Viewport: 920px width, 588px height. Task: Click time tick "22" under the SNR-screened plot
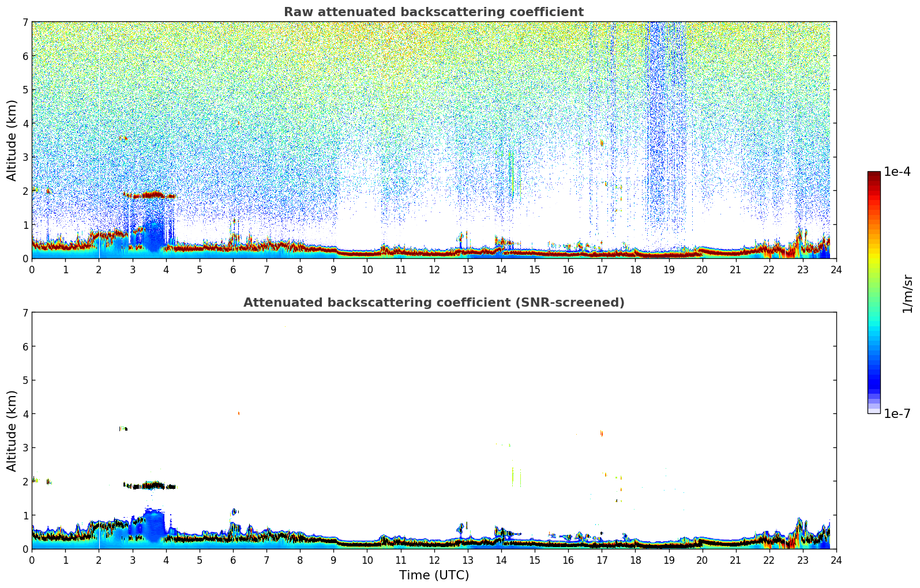point(769,560)
